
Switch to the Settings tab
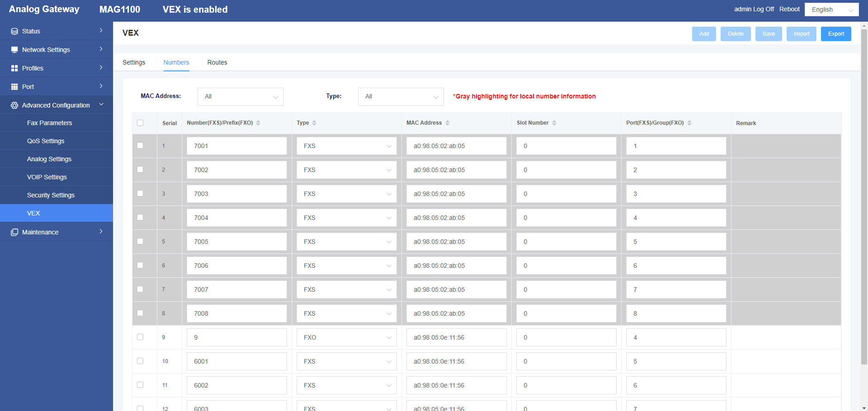click(x=134, y=62)
